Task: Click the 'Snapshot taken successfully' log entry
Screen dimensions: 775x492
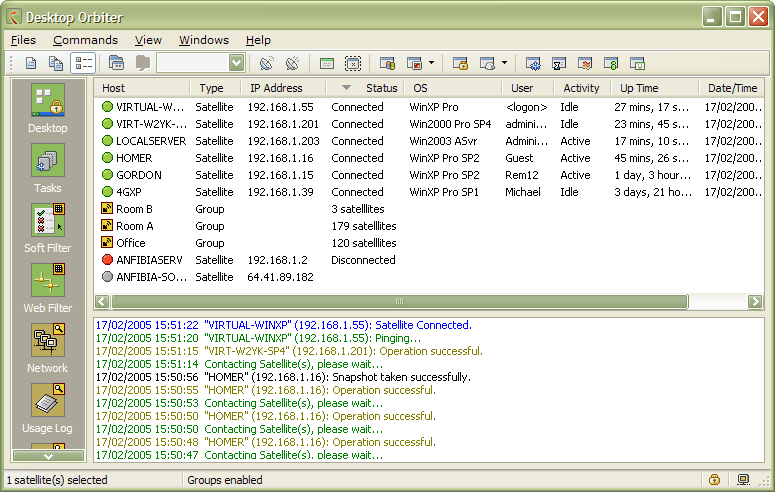Action: click(283, 377)
